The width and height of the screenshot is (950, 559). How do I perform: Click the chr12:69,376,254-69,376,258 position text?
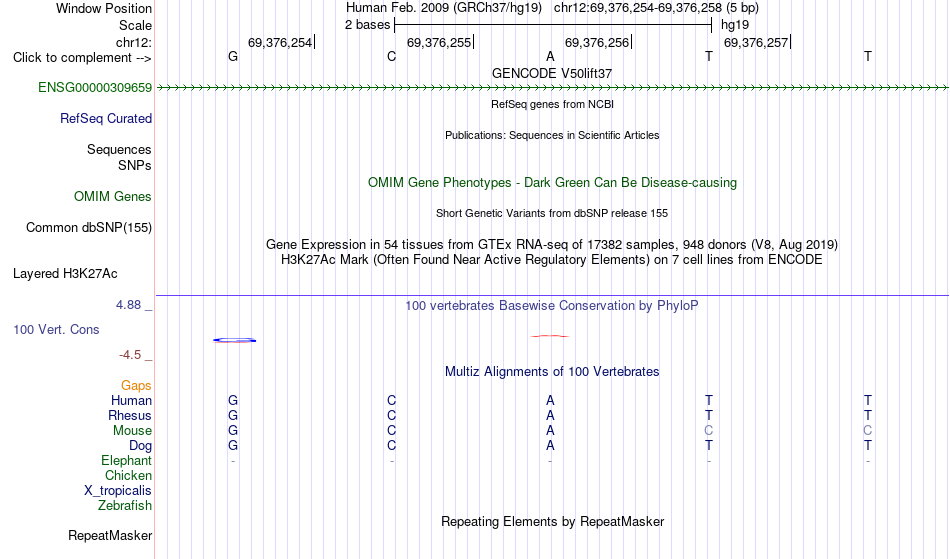coord(638,8)
